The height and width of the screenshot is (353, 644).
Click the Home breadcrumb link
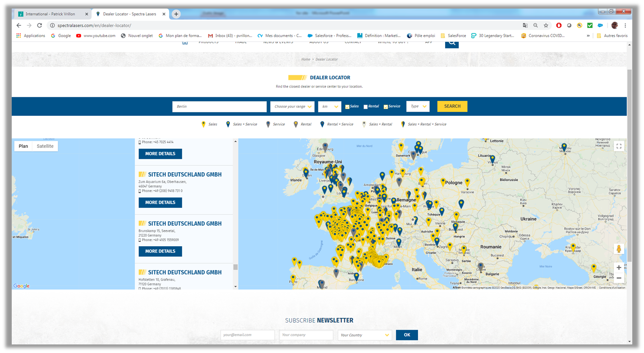306,59
